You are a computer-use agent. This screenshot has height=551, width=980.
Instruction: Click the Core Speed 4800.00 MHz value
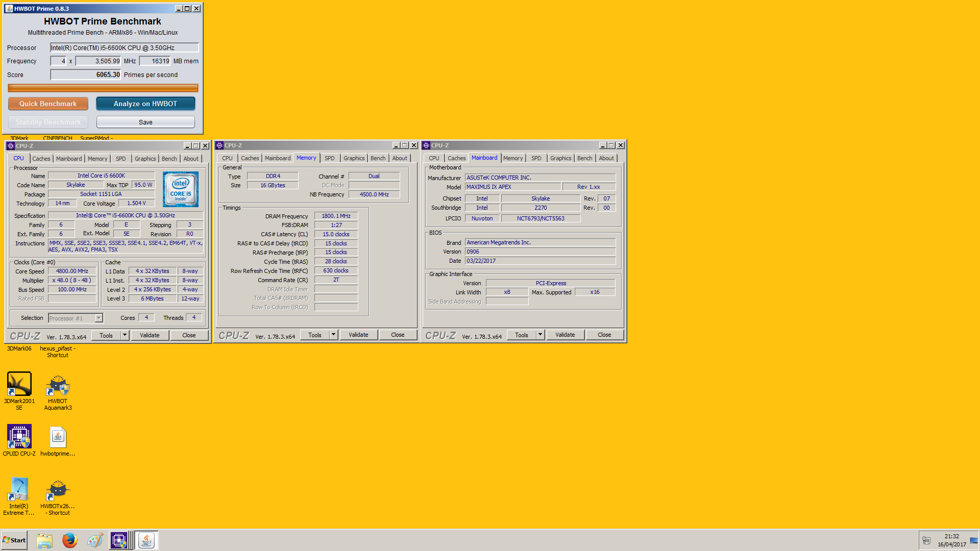click(x=72, y=271)
